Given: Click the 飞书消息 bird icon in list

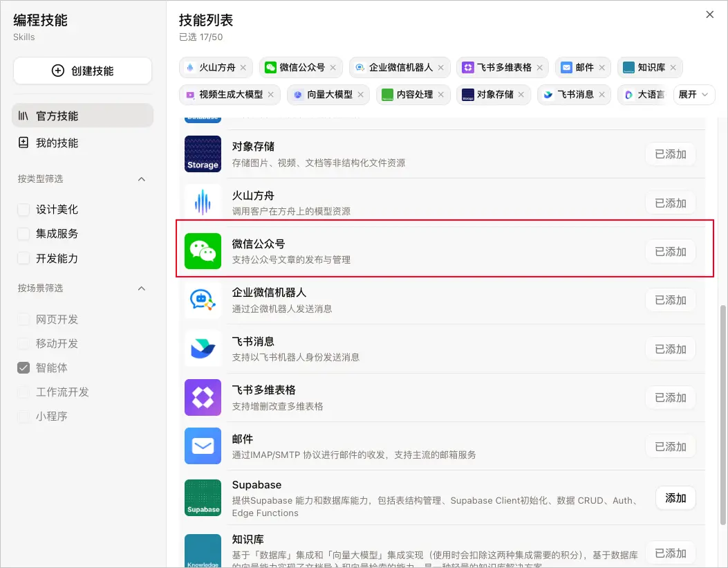Looking at the screenshot, I should (x=203, y=349).
